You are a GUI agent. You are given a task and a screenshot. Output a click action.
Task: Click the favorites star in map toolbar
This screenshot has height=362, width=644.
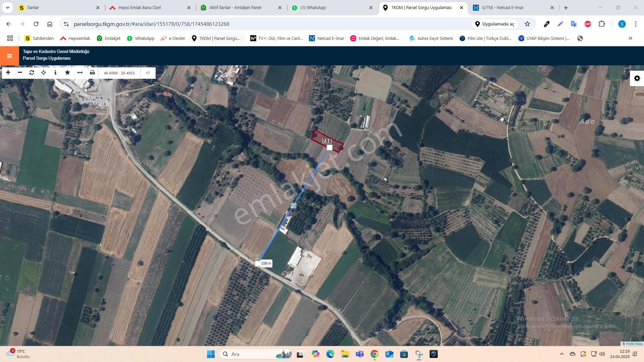[67, 73]
